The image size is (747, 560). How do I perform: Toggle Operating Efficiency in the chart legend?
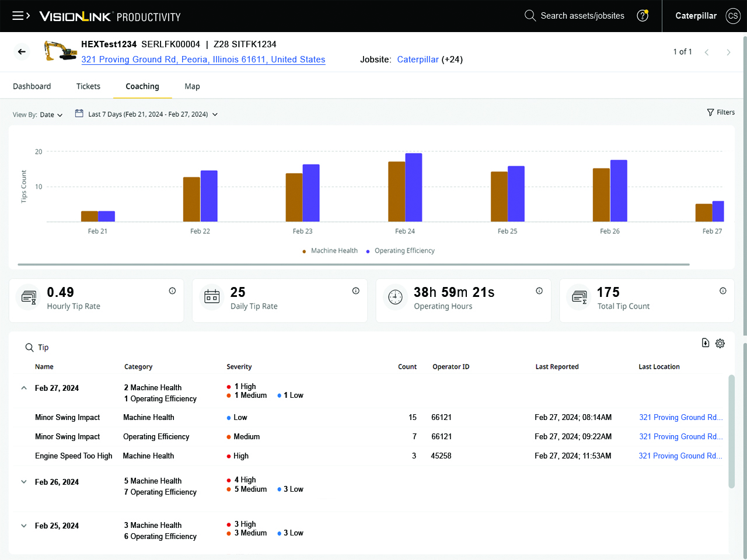pyautogui.click(x=404, y=250)
